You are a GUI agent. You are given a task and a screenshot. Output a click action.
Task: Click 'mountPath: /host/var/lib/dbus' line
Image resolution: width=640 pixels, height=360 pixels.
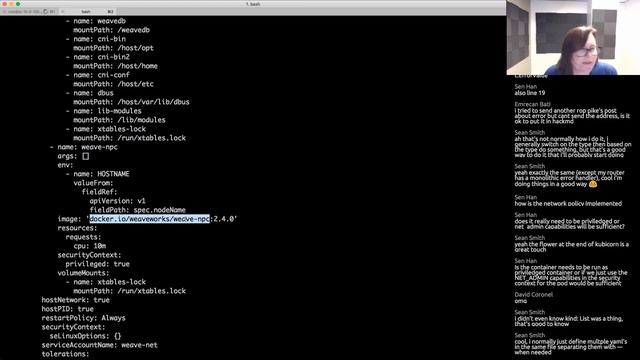131,102
